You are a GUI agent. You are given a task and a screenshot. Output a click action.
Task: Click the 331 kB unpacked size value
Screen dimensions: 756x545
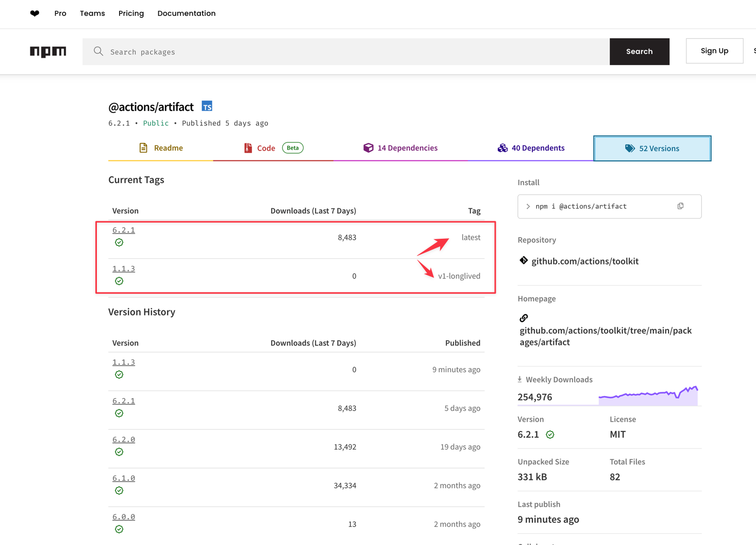(532, 477)
